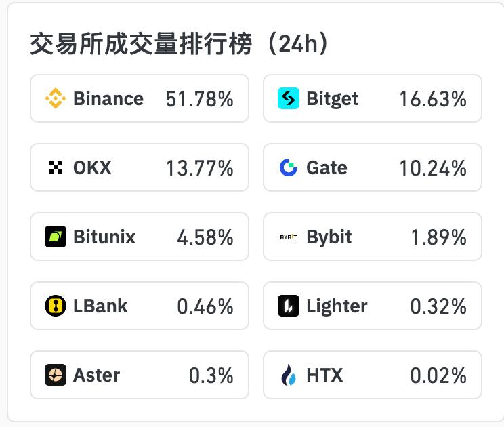Click the yellow LBank logo icon
504x427 pixels.
(56, 306)
